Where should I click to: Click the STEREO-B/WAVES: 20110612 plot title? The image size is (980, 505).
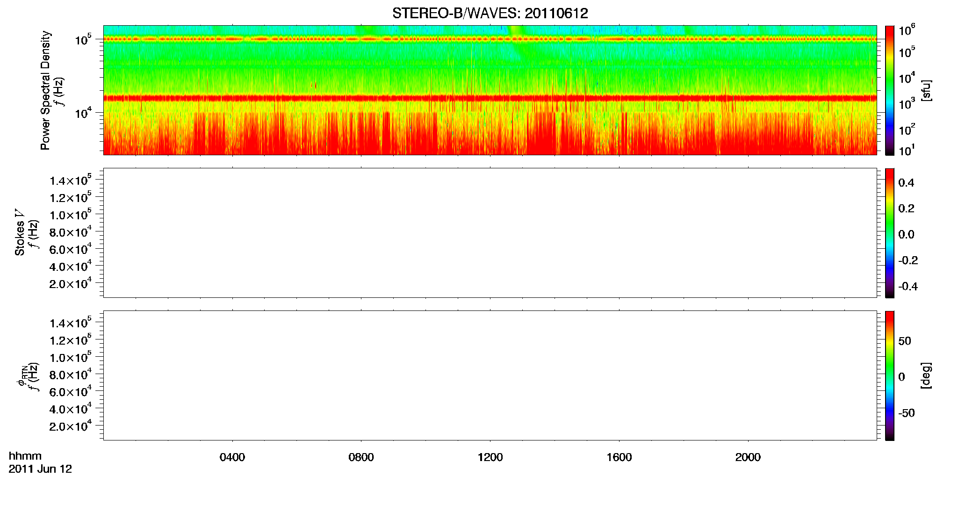pos(490,13)
